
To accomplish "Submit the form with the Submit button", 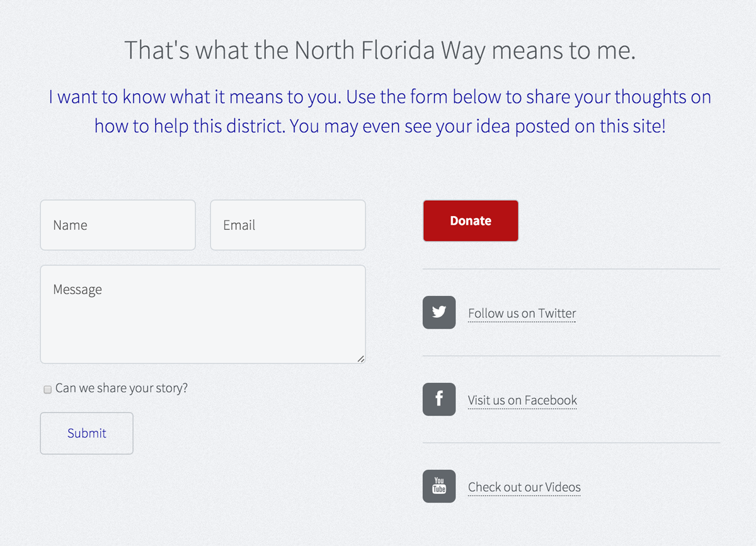I will click(87, 433).
